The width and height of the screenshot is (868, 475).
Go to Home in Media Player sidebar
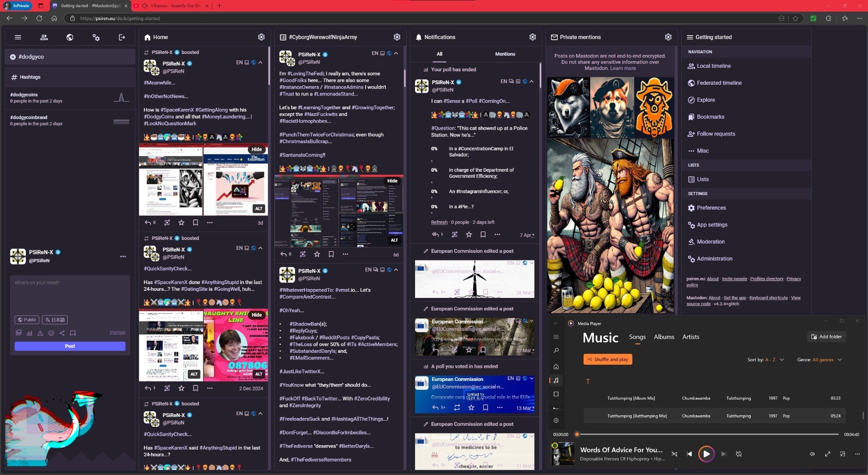(x=556, y=367)
